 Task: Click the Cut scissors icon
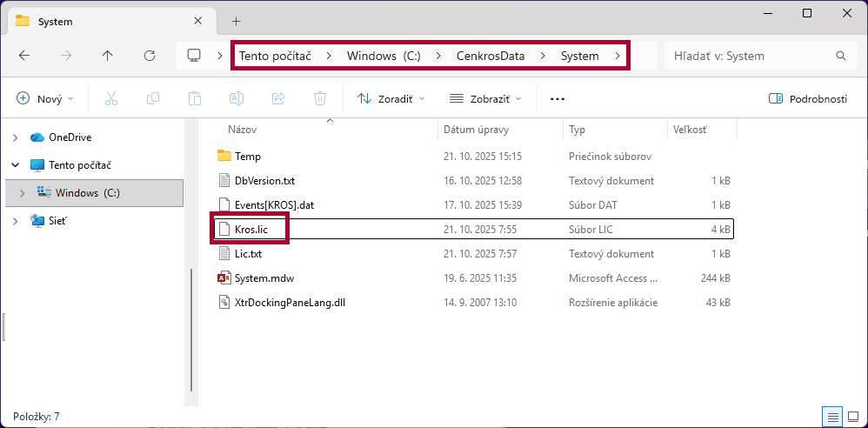[111, 98]
